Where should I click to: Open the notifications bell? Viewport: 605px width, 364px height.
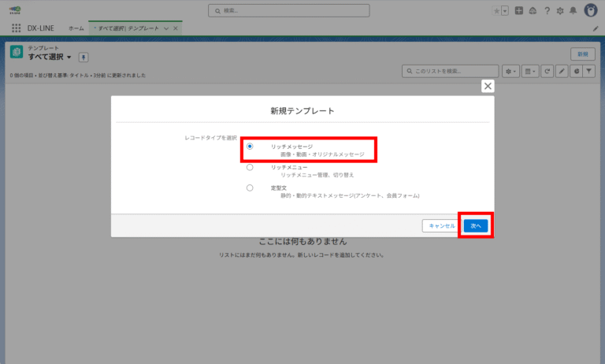click(573, 11)
